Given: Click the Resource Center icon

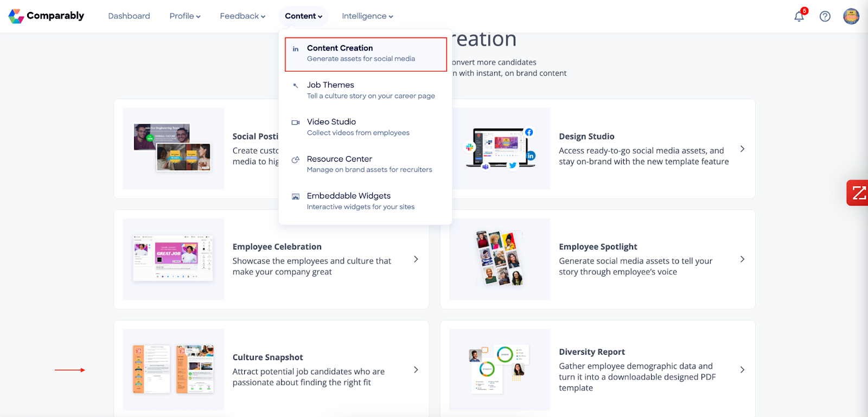Looking at the screenshot, I should pos(296,159).
